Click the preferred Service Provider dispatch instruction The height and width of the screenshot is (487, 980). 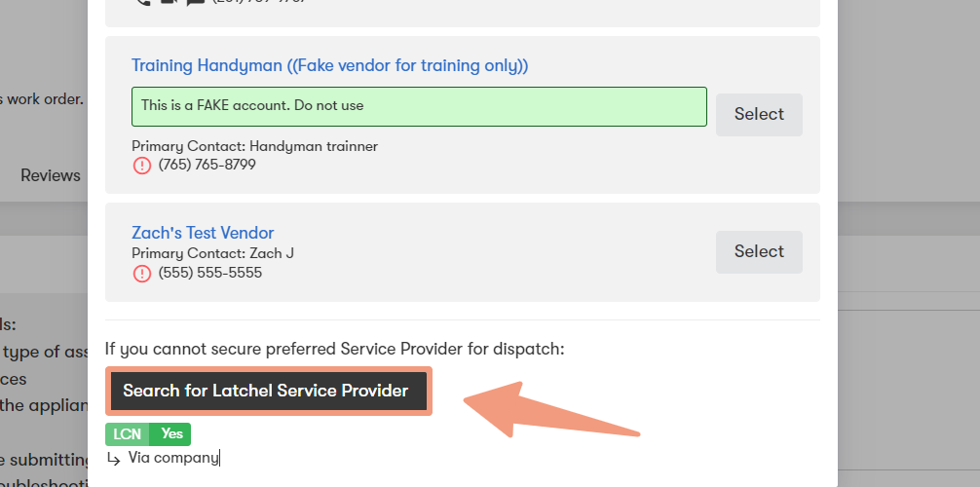[x=334, y=349]
